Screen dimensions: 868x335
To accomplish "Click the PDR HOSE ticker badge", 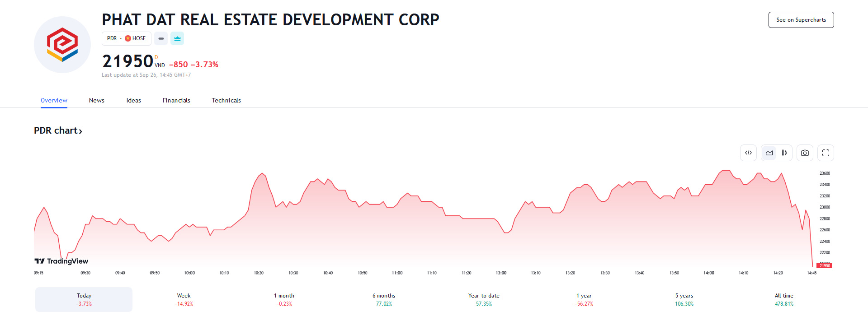I will pyautogui.click(x=126, y=39).
